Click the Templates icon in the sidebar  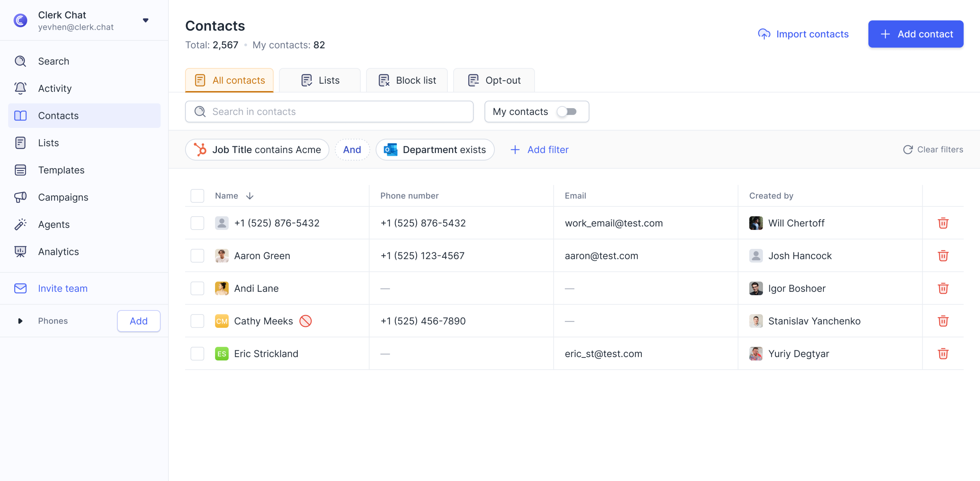click(x=20, y=170)
